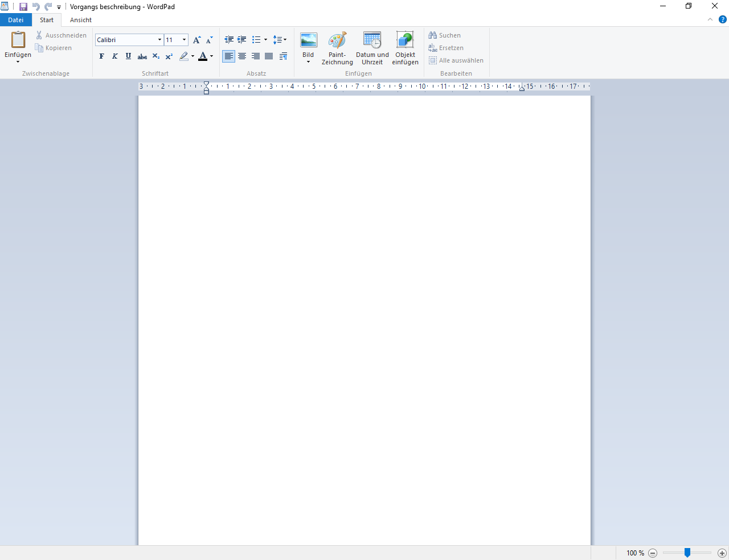Increase paragraph indent
This screenshot has height=560, width=729.
242,40
